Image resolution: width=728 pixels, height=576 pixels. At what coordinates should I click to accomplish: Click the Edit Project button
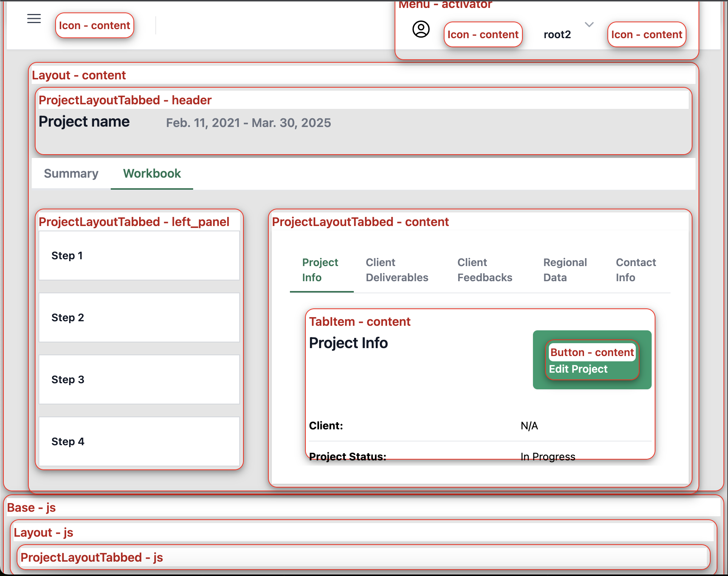tap(578, 369)
